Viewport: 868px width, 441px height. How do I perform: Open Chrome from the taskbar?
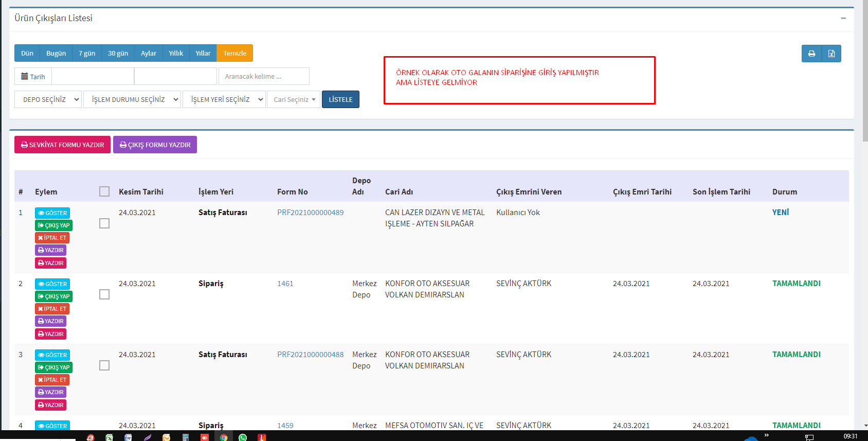click(224, 437)
